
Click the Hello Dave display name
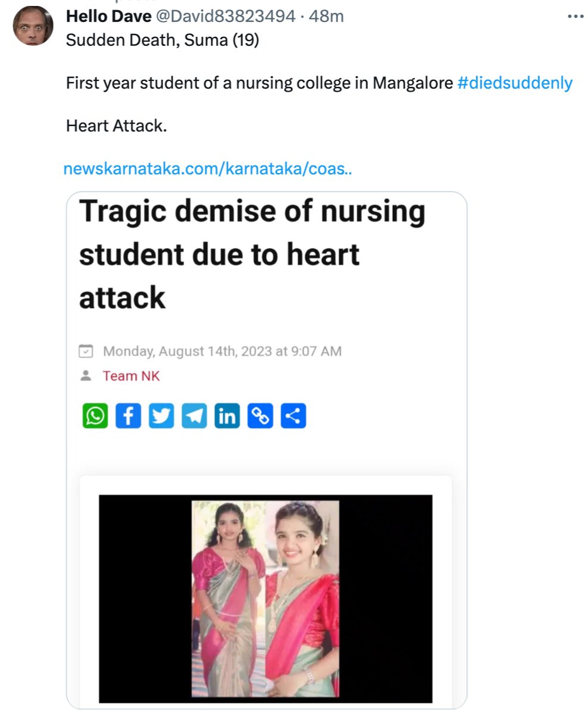click(108, 17)
